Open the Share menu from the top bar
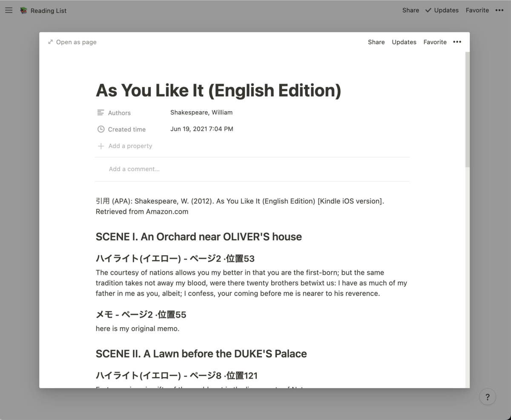This screenshot has width=511, height=420. coord(410,10)
